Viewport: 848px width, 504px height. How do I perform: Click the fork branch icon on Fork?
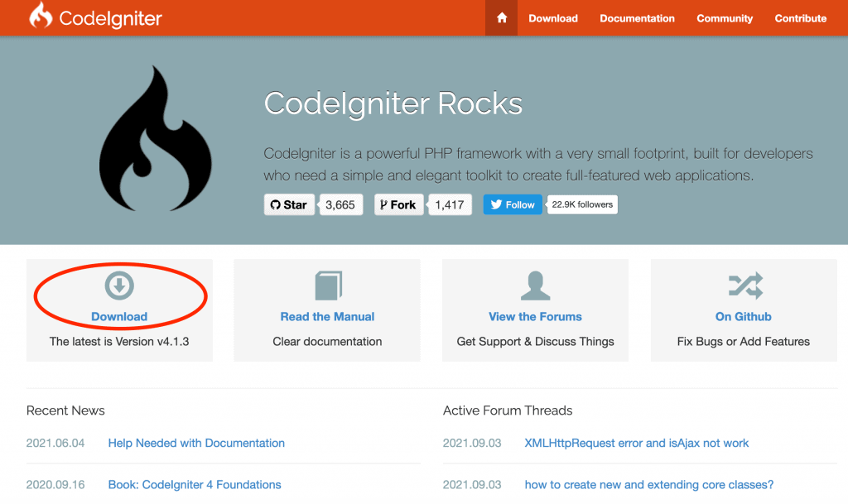pyautogui.click(x=383, y=204)
